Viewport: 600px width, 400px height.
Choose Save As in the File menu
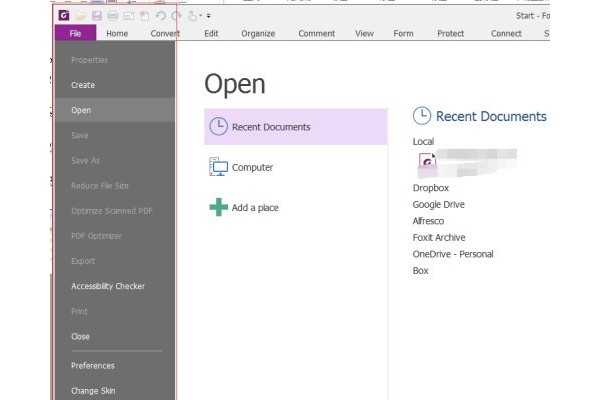[115, 160]
